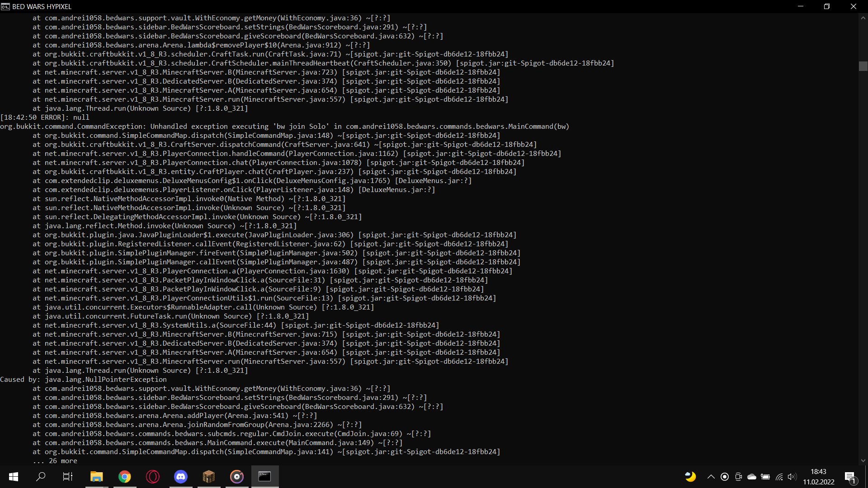Viewport: 868px width, 488px height.
Task: Open the orange music app from the taskbar
Action: point(236,477)
